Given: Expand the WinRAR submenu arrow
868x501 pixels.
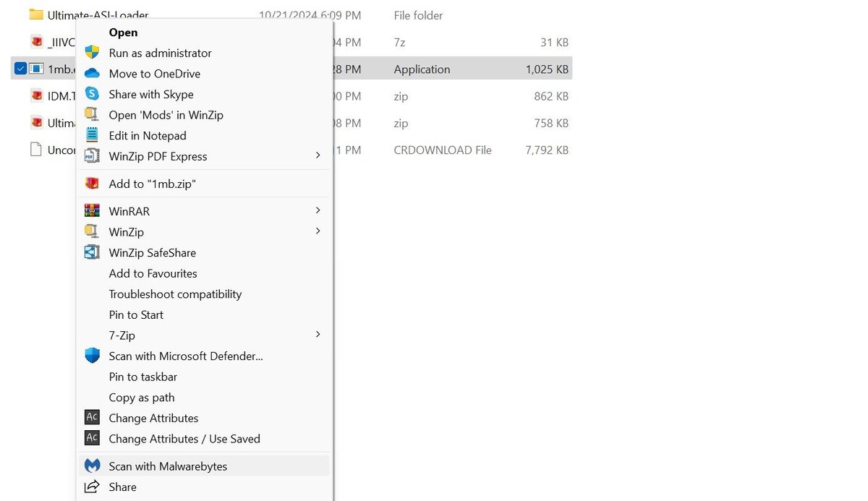Looking at the screenshot, I should (x=318, y=210).
